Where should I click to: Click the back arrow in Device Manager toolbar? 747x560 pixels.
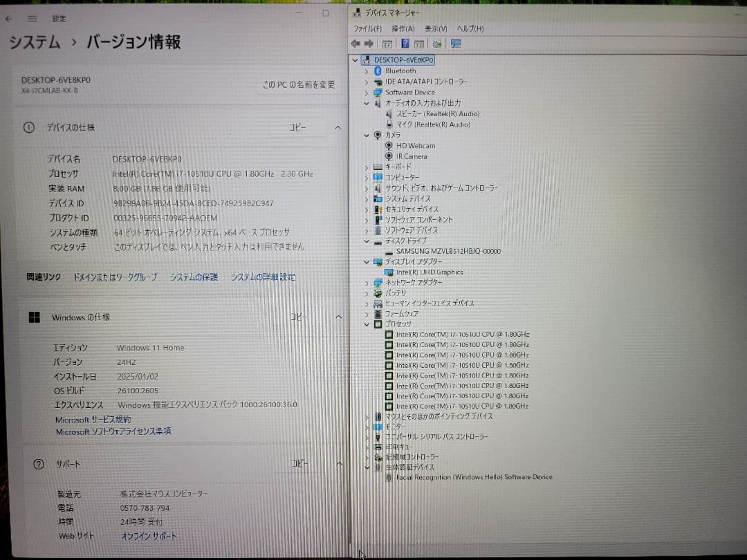click(356, 44)
